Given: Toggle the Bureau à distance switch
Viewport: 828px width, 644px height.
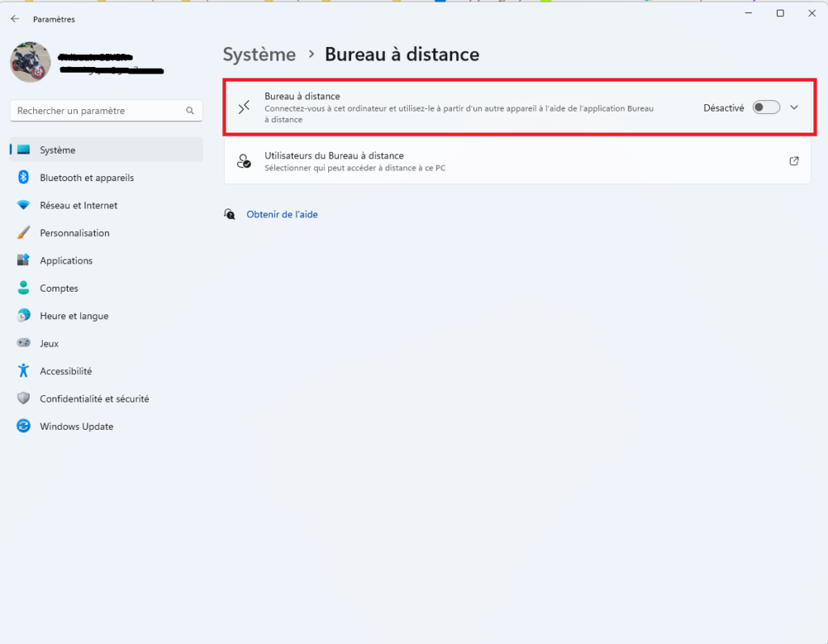Looking at the screenshot, I should point(766,107).
